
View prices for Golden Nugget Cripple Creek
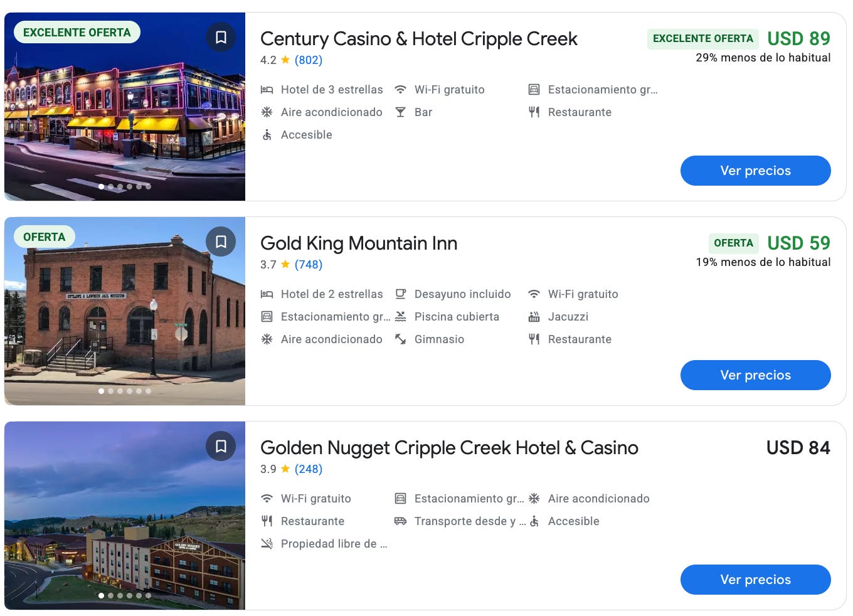[755, 580]
